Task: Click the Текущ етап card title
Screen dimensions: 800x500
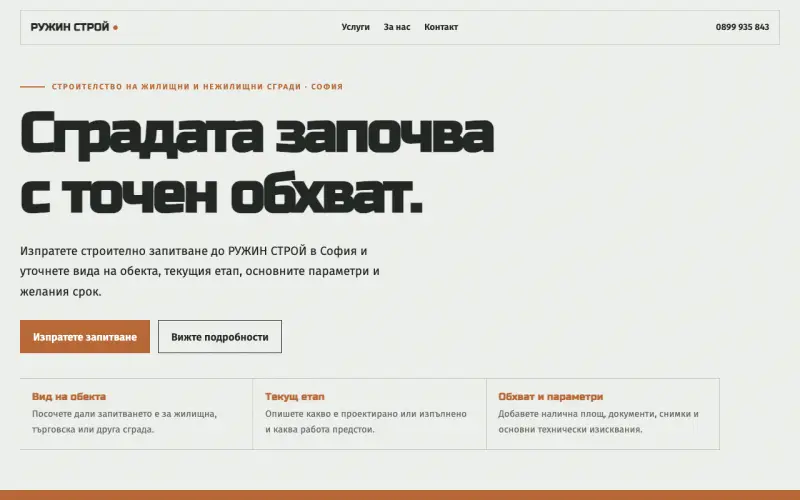Action: [295, 396]
